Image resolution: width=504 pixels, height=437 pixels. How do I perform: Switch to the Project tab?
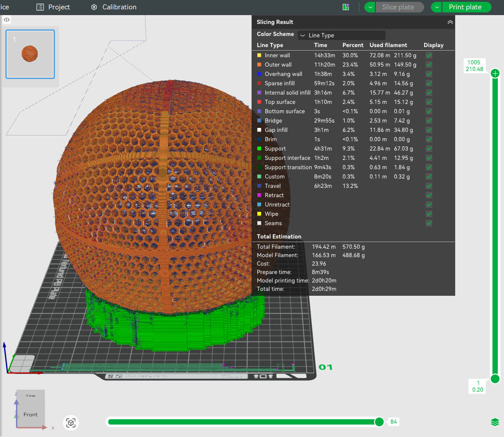pyautogui.click(x=53, y=7)
